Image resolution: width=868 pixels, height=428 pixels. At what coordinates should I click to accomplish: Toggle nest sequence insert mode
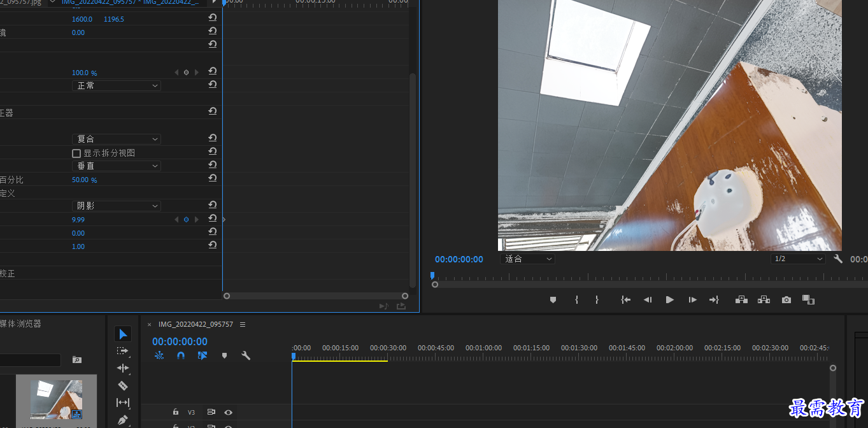[x=159, y=356]
